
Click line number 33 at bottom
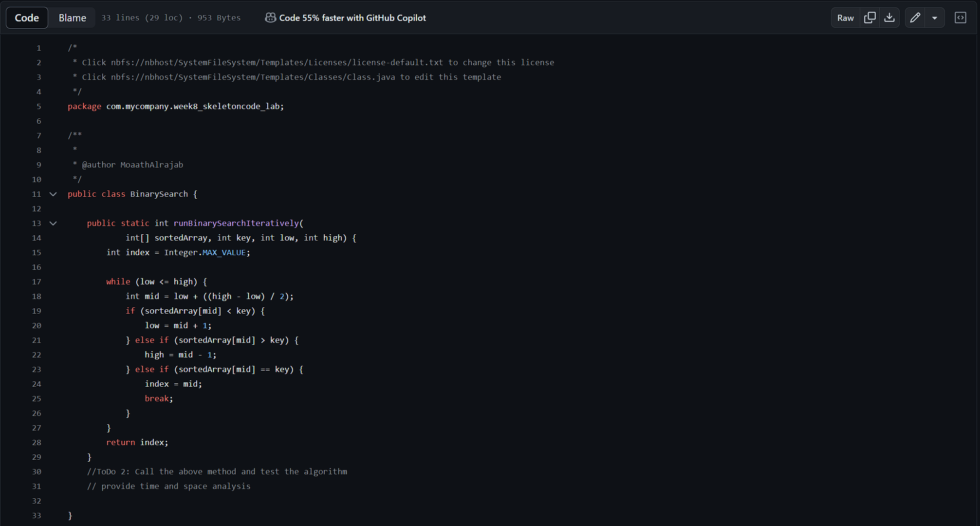pyautogui.click(x=37, y=515)
